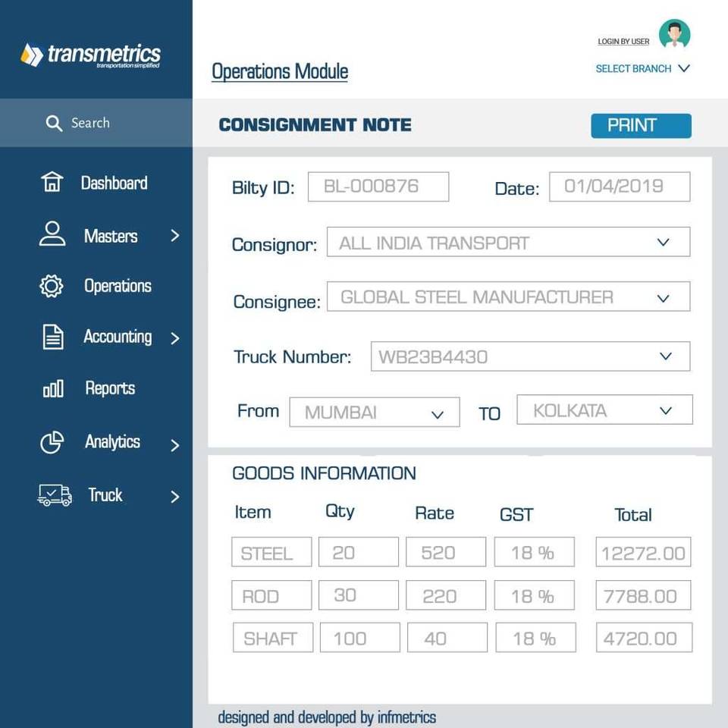Click the Truck delivery icon

click(x=55, y=495)
